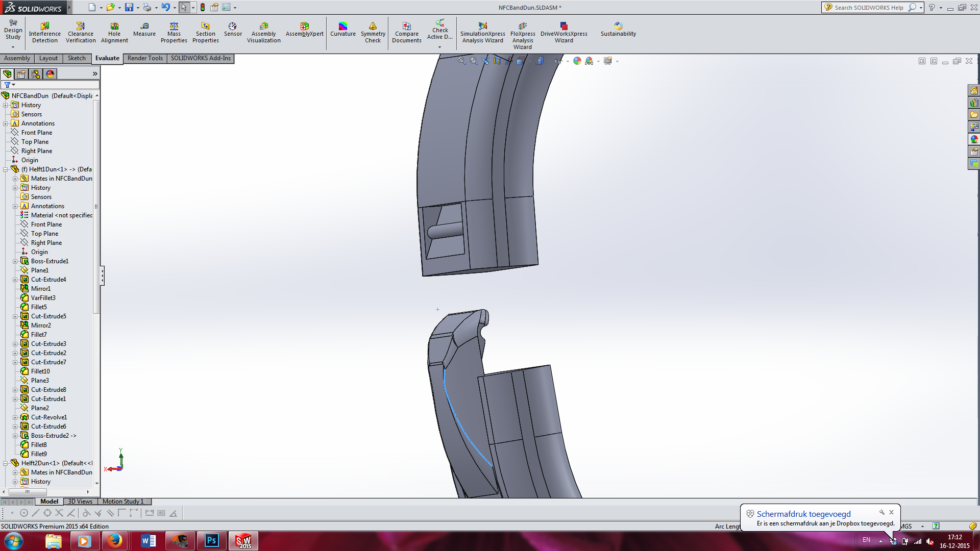Click the feature tree vertical scrollbar
Screen dimensions: 980x551
96,206
